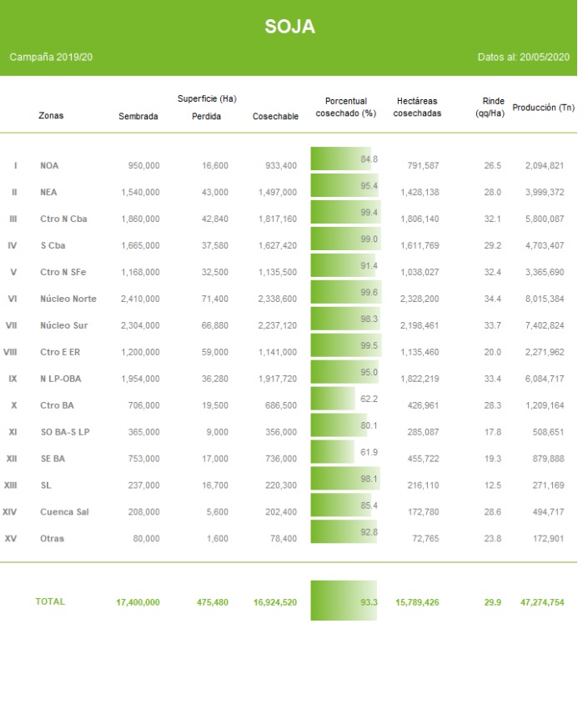
Task: Select the Núcleo Norte zone row label
Action: pyautogui.click(x=68, y=299)
